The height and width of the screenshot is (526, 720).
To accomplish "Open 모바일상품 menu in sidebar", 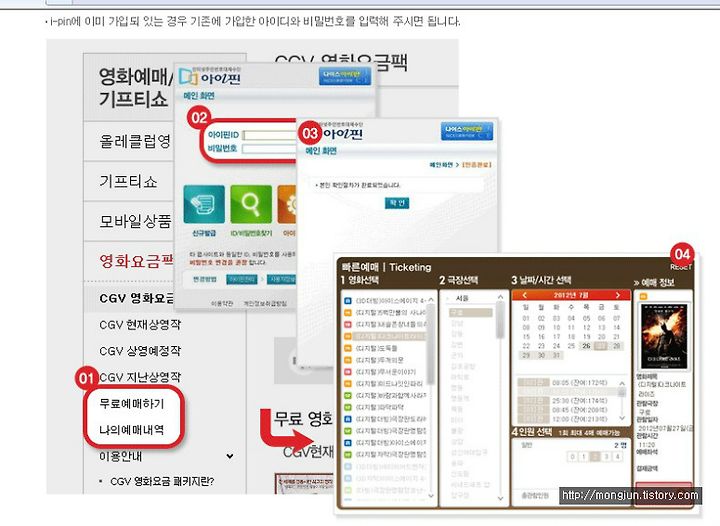I will tap(135, 221).
